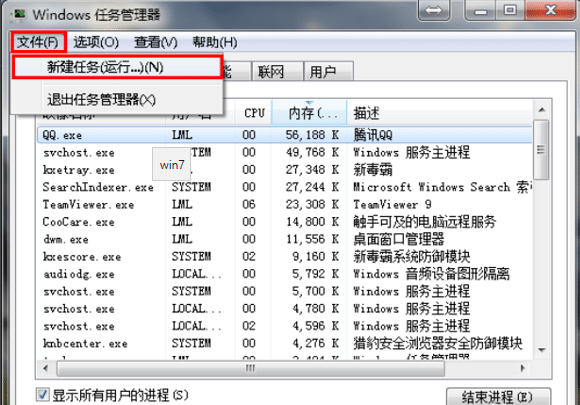Open the 帮助(H) menu
Viewport: 580px width, 405px height.
[x=215, y=42]
